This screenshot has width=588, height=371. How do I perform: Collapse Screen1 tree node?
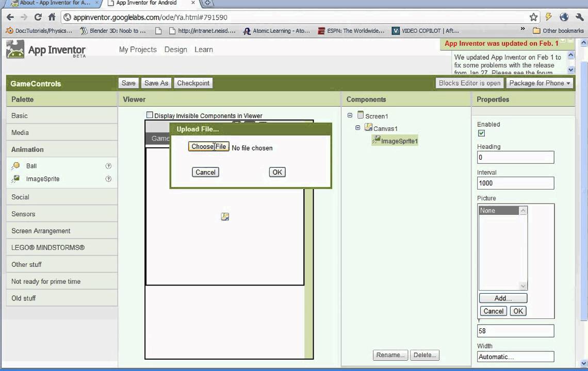350,115
